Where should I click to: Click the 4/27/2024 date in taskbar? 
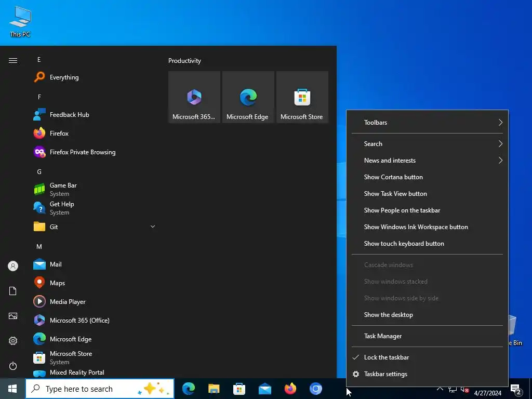coord(487,393)
